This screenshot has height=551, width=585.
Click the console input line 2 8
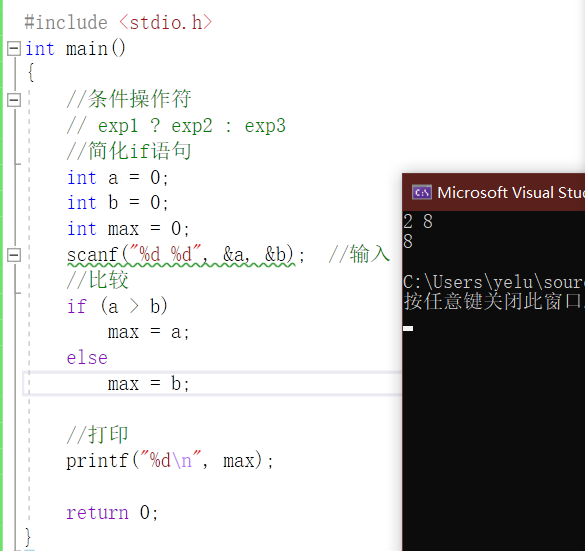click(x=418, y=221)
